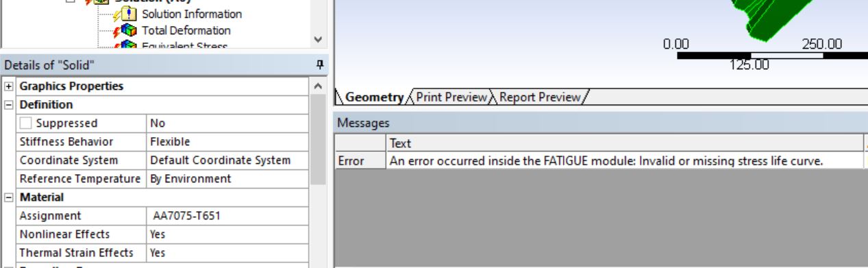This screenshot has width=868, height=268.
Task: Select the FATIGUE module error message row
Action: coord(599,161)
